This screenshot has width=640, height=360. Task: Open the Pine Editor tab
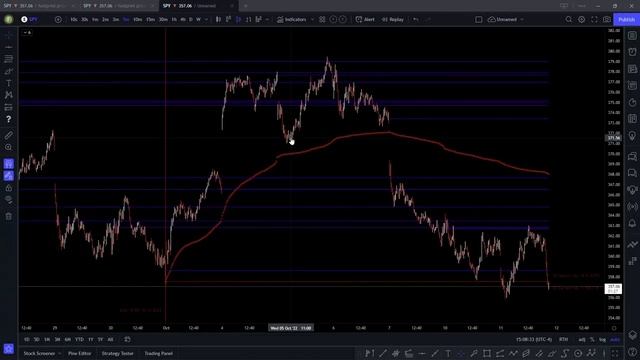[80, 353]
